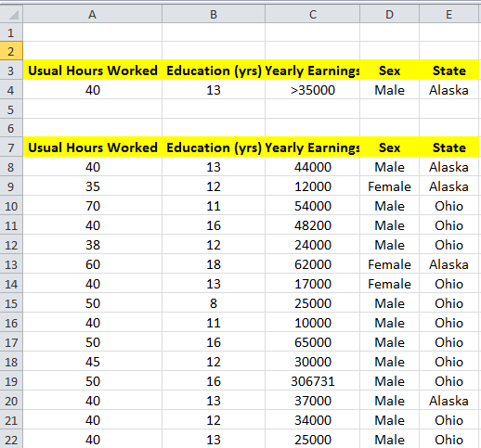Select row 22 header

click(11, 440)
